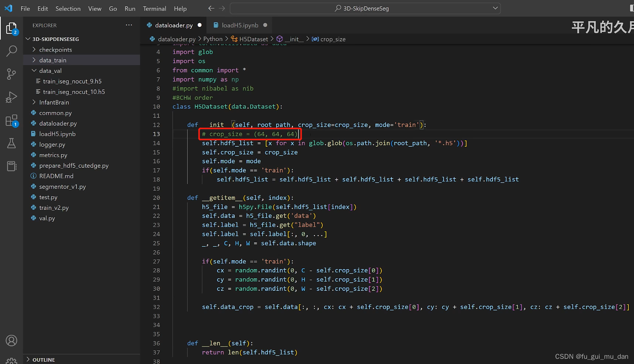634x364 pixels.
Task: Collapse the data_val folder
Action: tap(34, 71)
